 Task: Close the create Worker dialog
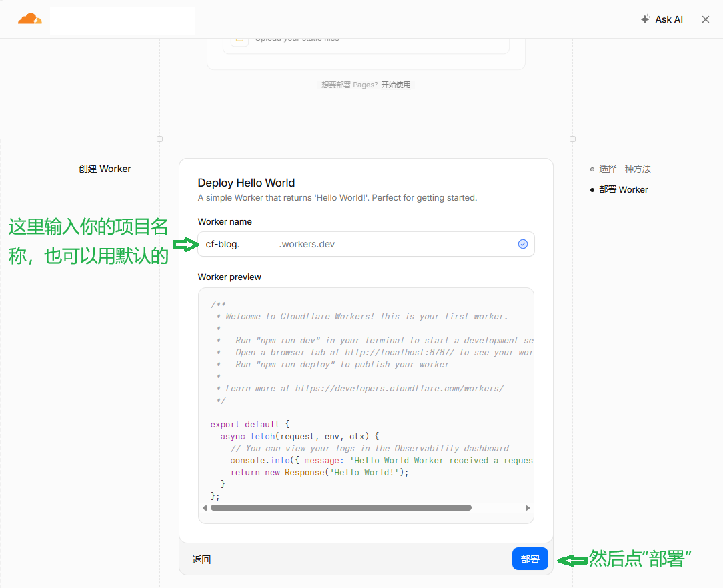point(706,19)
